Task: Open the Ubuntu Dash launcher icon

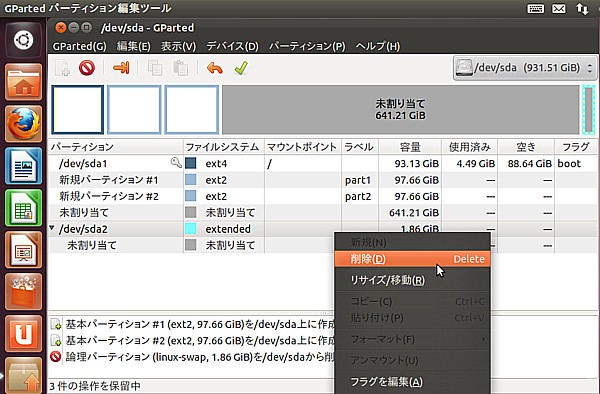Action: (24, 40)
